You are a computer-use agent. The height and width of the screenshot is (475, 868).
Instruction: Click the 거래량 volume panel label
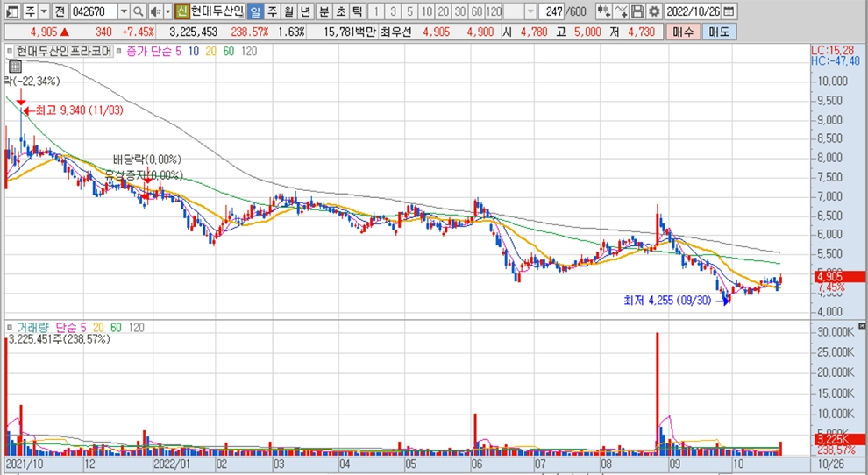click(32, 328)
